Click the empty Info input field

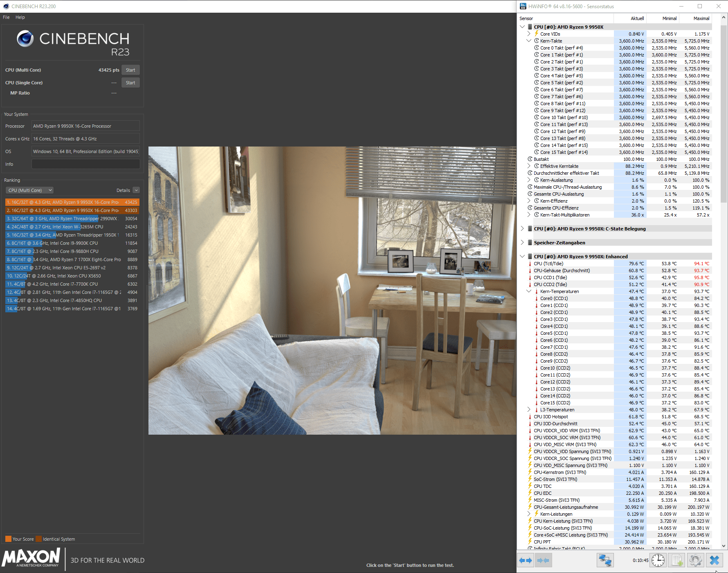(86, 164)
